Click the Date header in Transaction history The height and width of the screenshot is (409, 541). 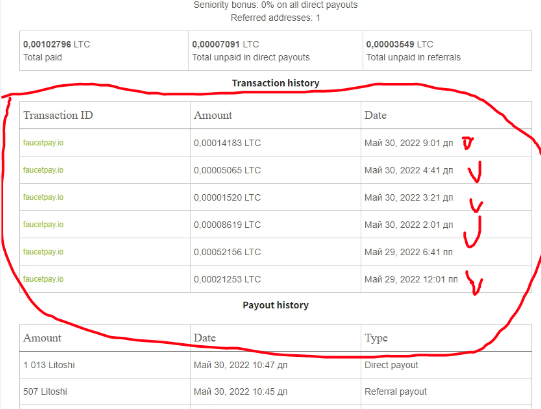point(375,115)
